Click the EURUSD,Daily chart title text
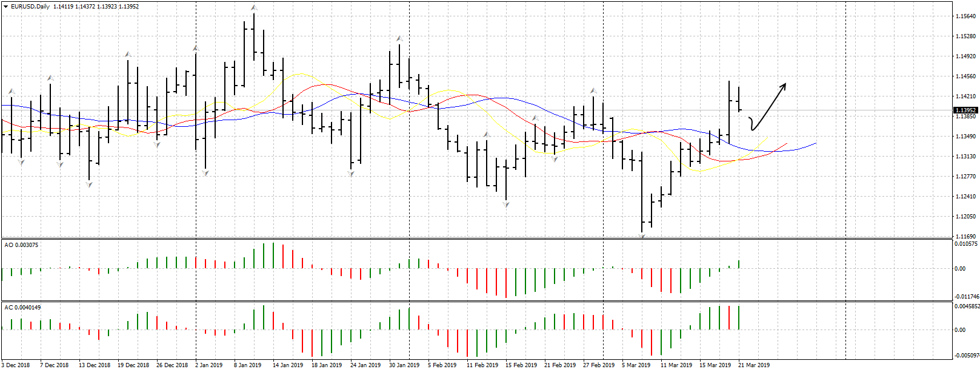 pyautogui.click(x=30, y=7)
